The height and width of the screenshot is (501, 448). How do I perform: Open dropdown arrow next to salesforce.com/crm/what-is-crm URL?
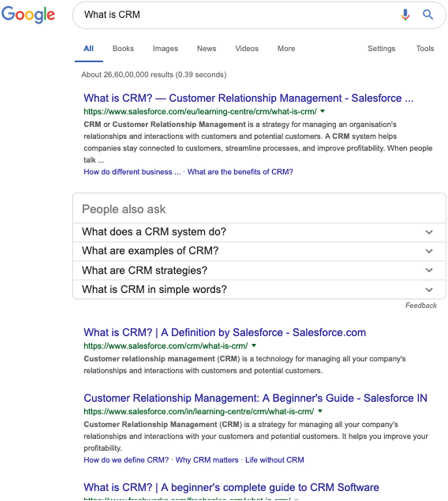coord(254,345)
